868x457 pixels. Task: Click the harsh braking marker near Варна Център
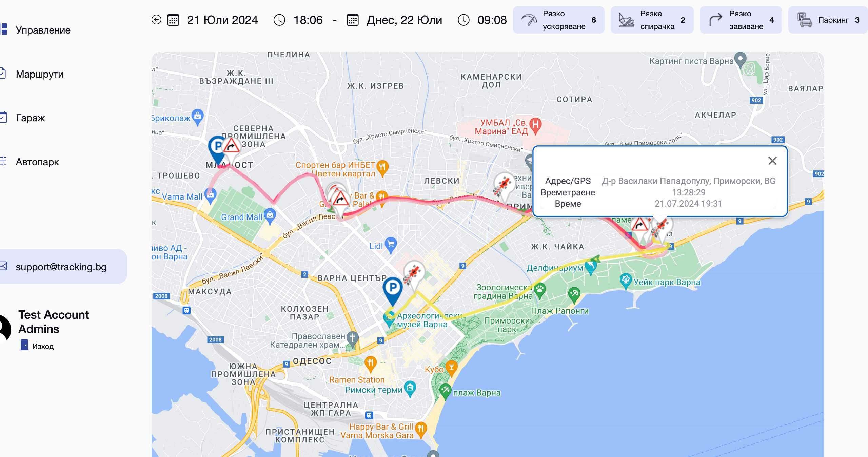(x=414, y=274)
